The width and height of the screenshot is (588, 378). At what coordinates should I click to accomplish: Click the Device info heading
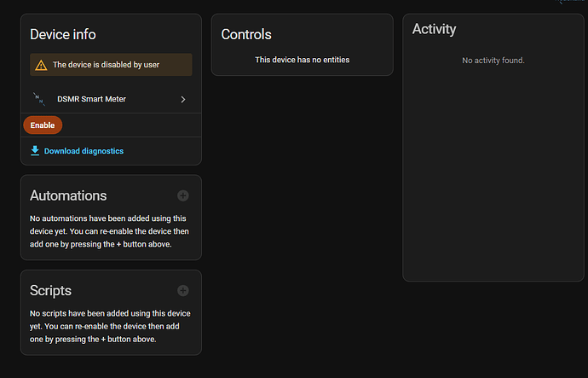click(x=63, y=34)
